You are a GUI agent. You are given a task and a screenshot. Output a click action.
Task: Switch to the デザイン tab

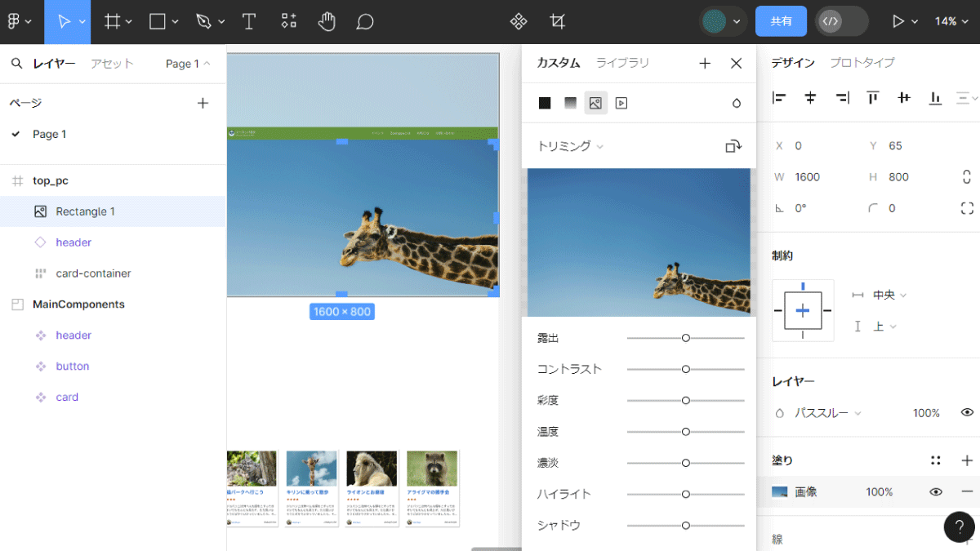(x=793, y=62)
